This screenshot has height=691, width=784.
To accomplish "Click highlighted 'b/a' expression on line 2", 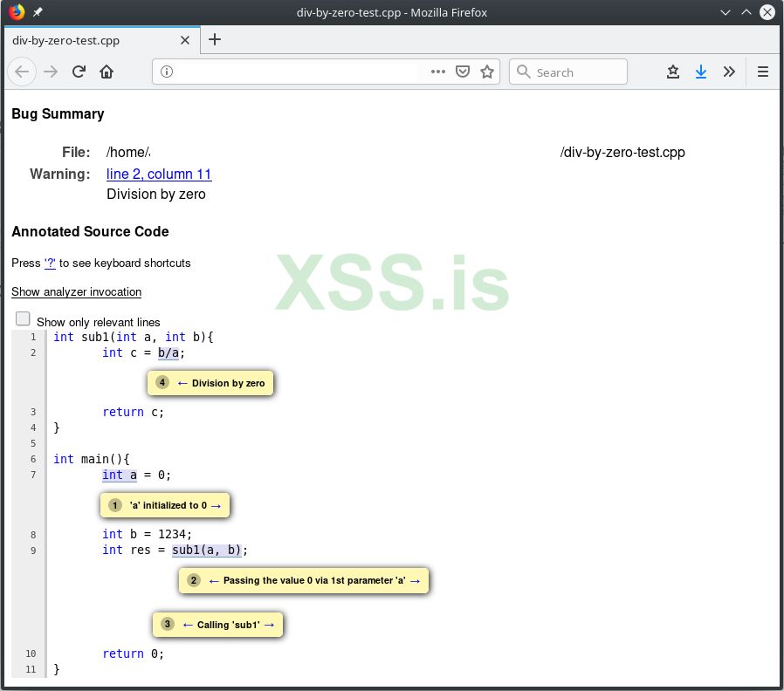I will pyautogui.click(x=168, y=352).
